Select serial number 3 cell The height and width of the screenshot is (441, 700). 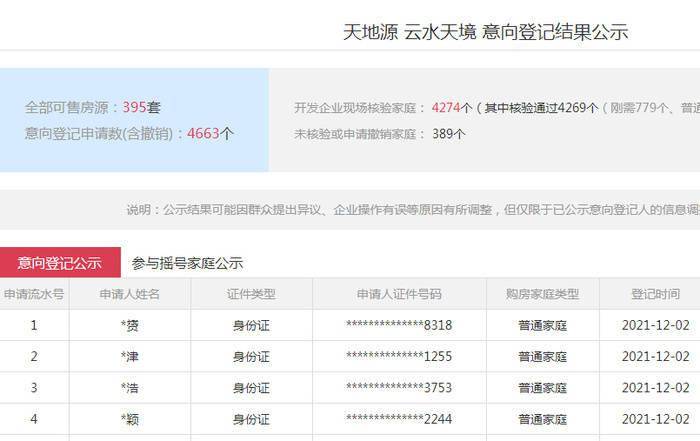(x=34, y=388)
